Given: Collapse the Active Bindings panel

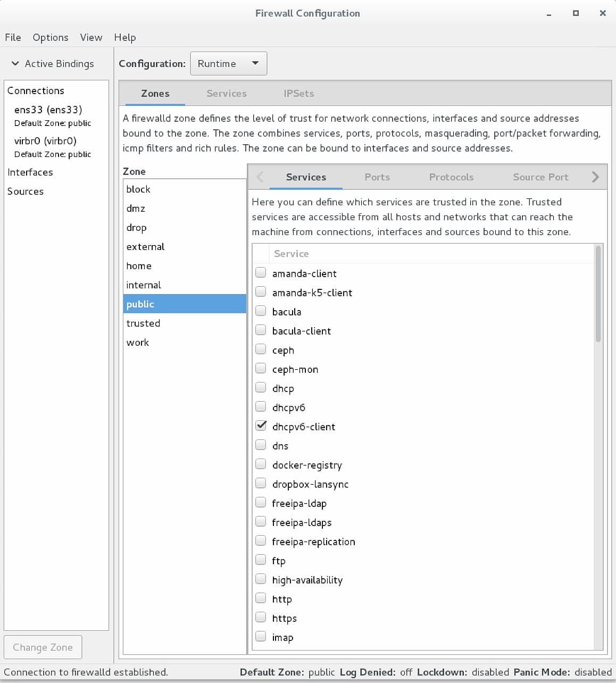Looking at the screenshot, I should click(15, 64).
